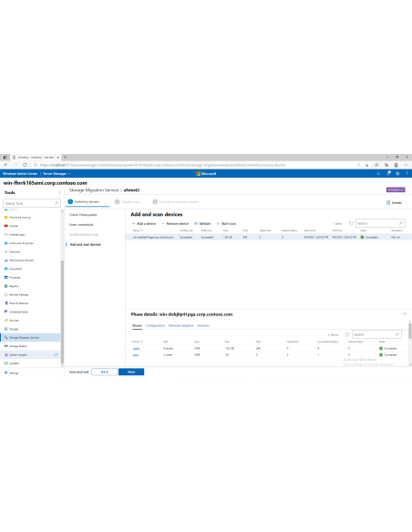Image resolution: width=412 pixels, height=532 pixels.
Task: Go to Enter credentials step
Action: [81, 225]
